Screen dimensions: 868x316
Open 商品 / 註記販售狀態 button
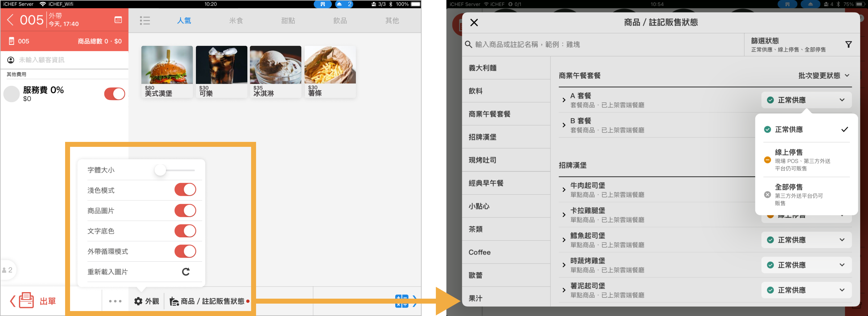click(x=209, y=301)
